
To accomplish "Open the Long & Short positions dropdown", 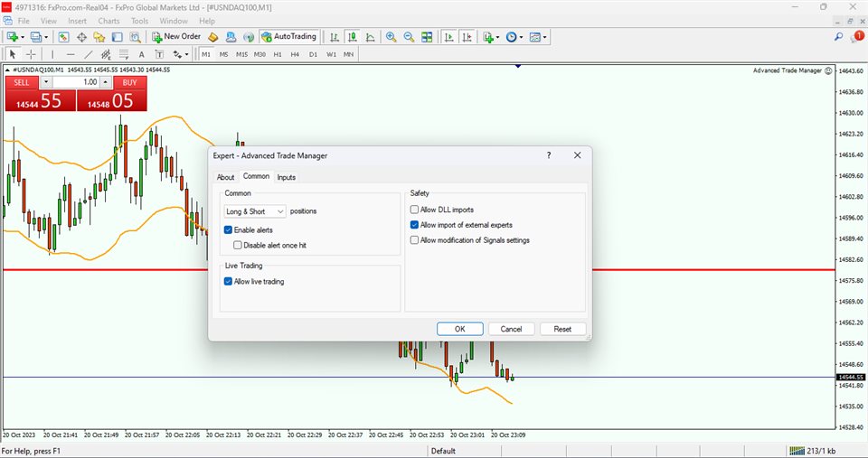I will (255, 211).
